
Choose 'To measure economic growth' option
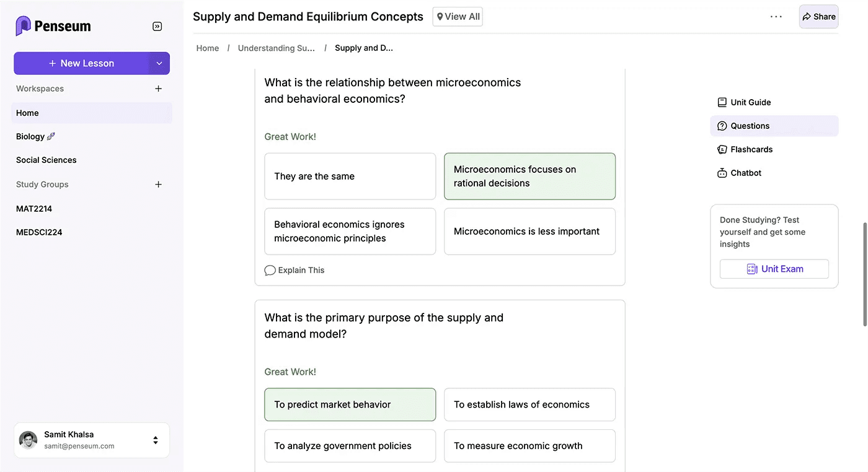pos(529,445)
